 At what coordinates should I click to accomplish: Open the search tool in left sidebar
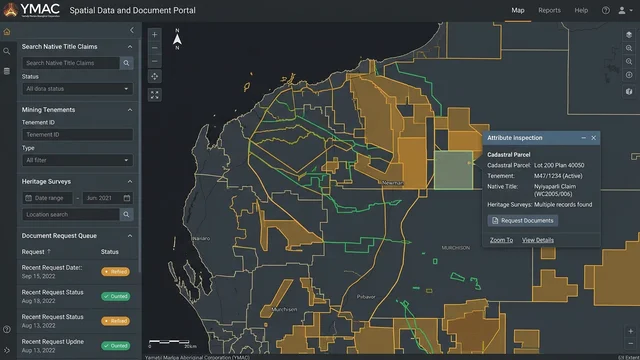[x=7, y=51]
